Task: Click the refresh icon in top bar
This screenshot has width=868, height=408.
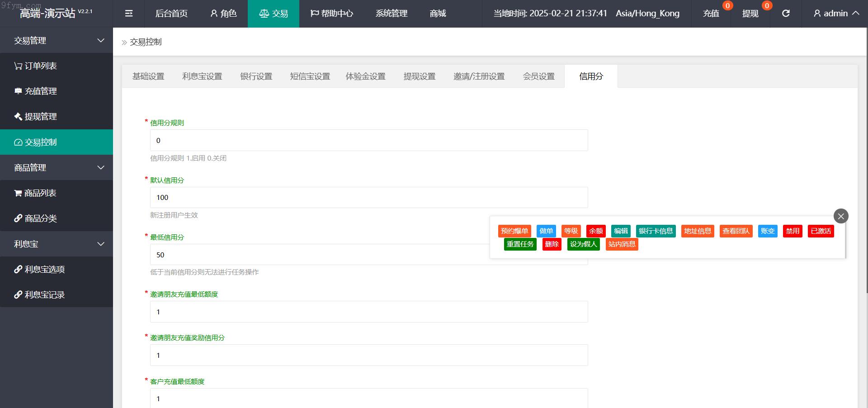Action: 786,14
